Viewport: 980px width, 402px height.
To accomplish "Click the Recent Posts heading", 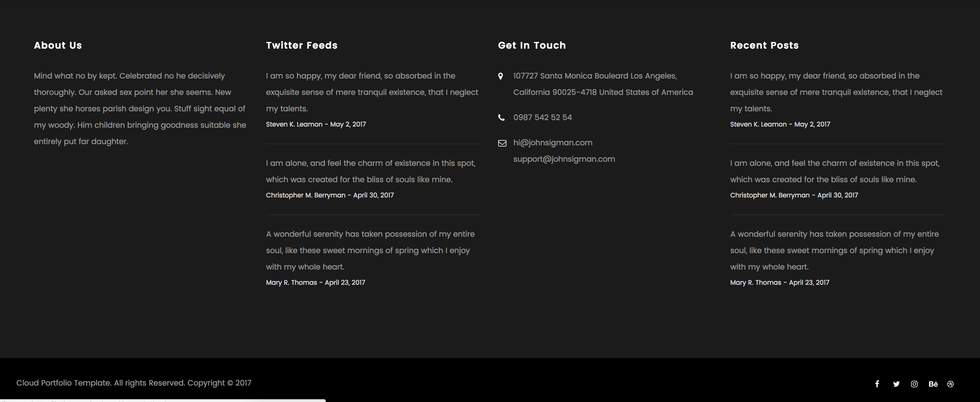I will point(764,45).
